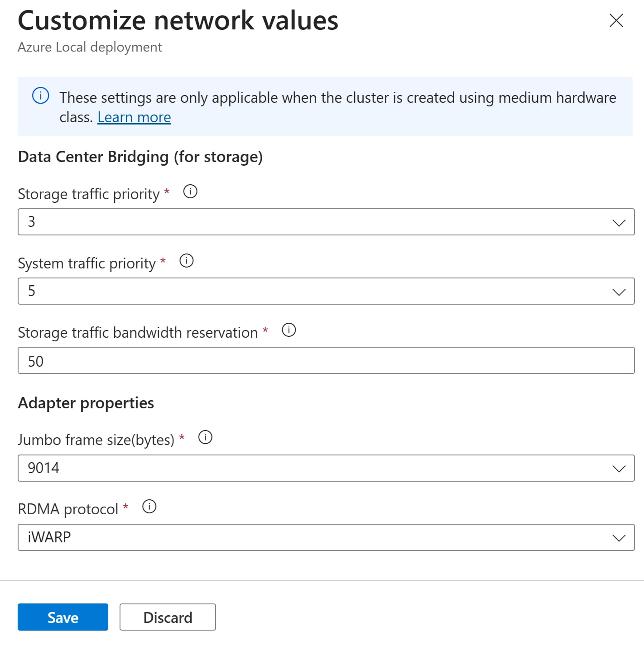Click the info icon in the blue banner
This screenshot has width=644, height=646.
pos(41,96)
